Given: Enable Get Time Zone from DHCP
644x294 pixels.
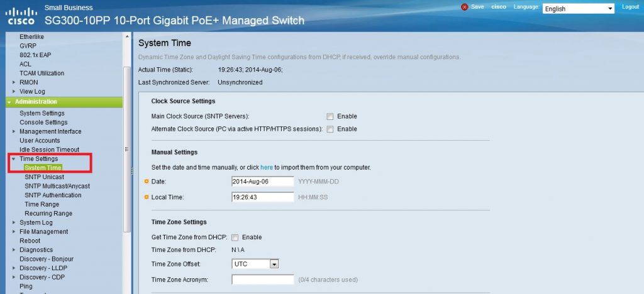Looking at the screenshot, I should pyautogui.click(x=235, y=237).
